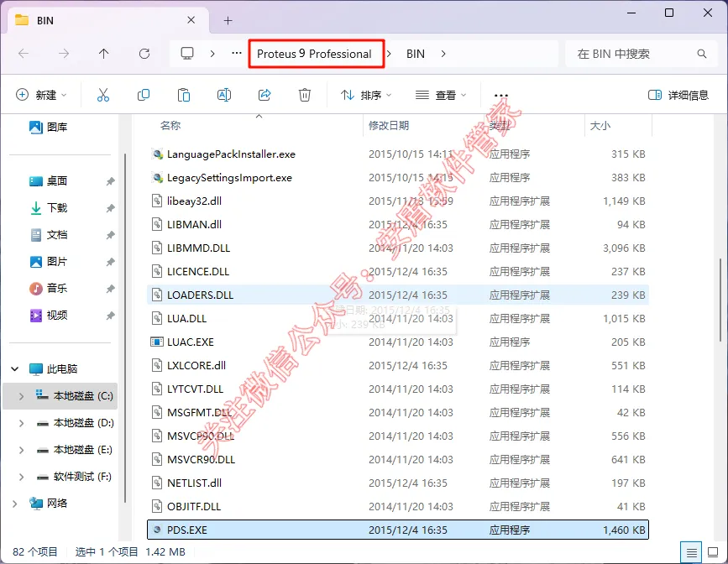728x564 pixels.
Task: Expand 本地磁盘 (E:) tree node
Action: [x=21, y=450]
